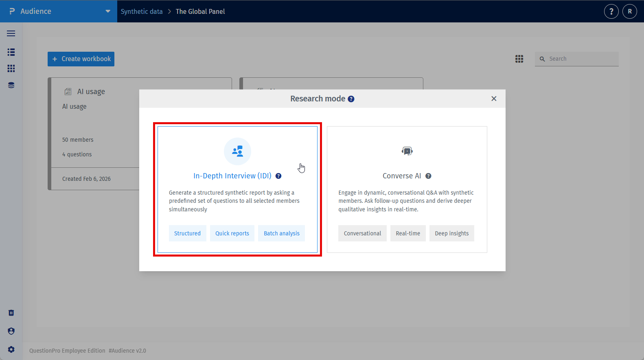The width and height of the screenshot is (644, 360).
Task: Click the Create workbook button
Action: pyautogui.click(x=81, y=59)
